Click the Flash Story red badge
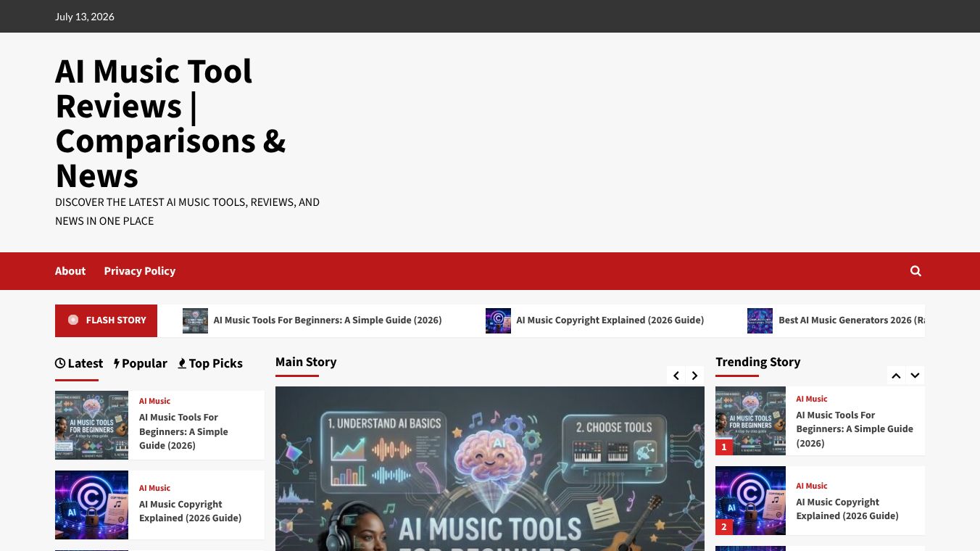This screenshot has height=551, width=980. [106, 320]
